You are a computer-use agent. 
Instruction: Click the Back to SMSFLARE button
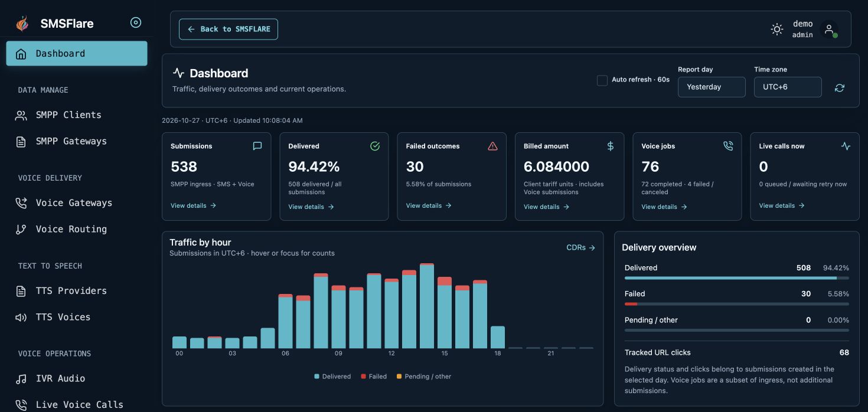(229, 29)
